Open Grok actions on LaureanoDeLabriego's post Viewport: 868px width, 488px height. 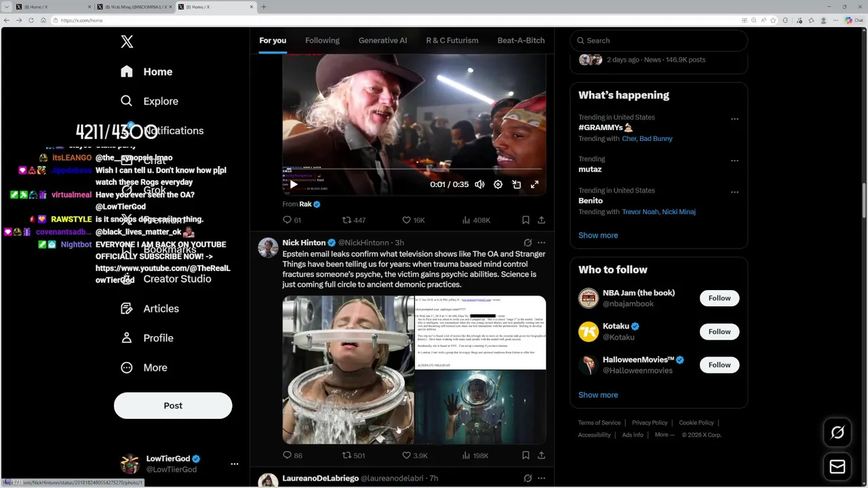coord(528,479)
